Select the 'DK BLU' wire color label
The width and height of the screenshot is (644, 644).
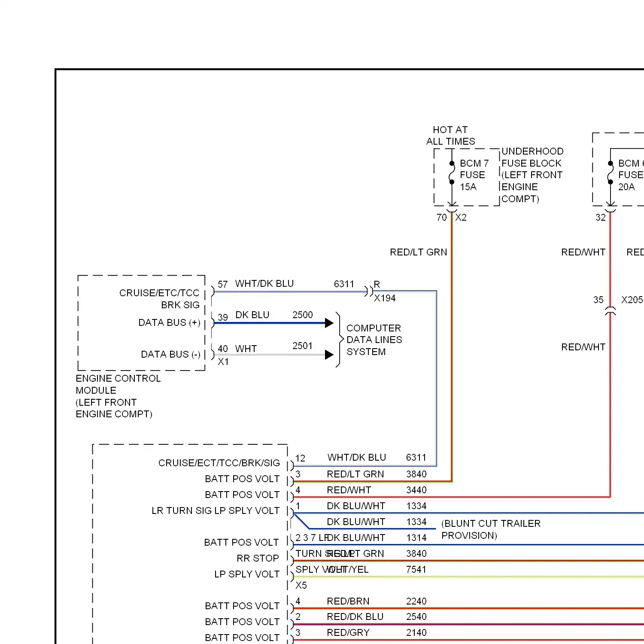(x=252, y=315)
